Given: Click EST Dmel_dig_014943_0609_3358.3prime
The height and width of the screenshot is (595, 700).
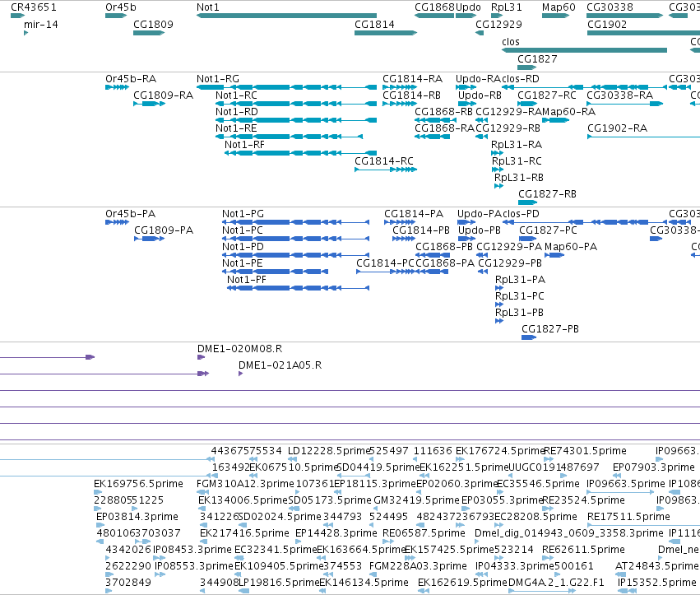Looking at the screenshot, I should [478, 542].
